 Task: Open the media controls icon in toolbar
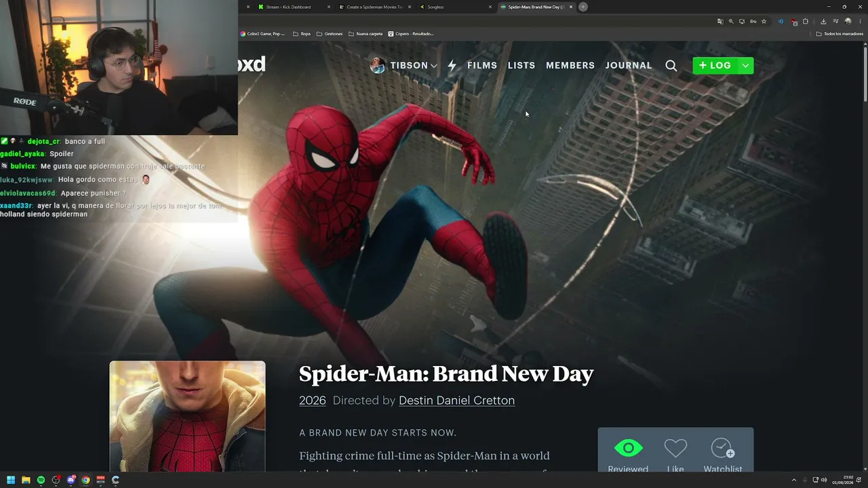(835, 22)
